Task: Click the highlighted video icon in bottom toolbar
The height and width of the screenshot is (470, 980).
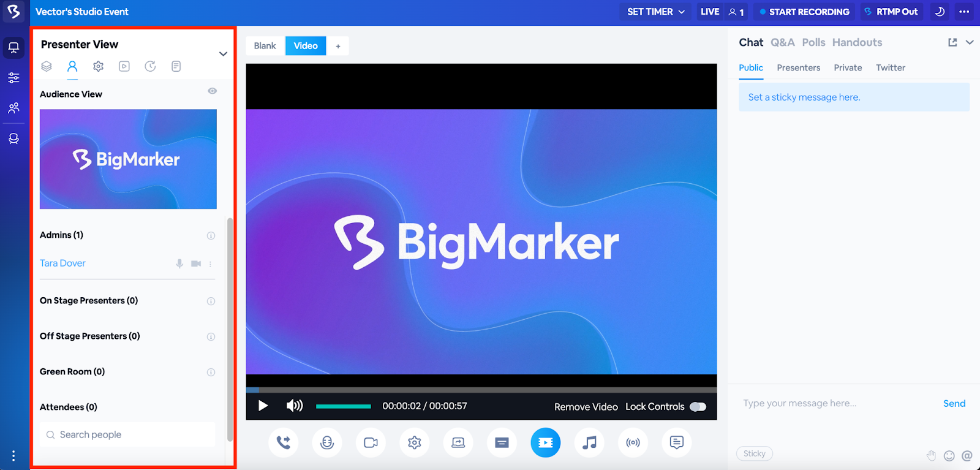Action: tap(546, 442)
